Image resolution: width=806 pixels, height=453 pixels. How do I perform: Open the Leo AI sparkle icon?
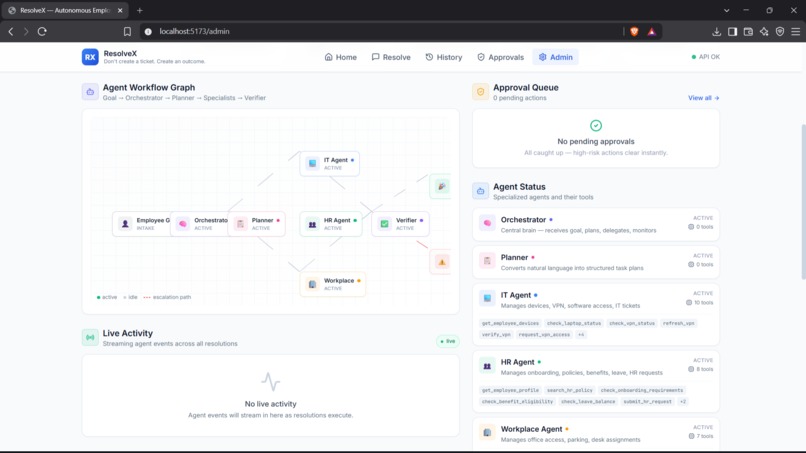[764, 31]
